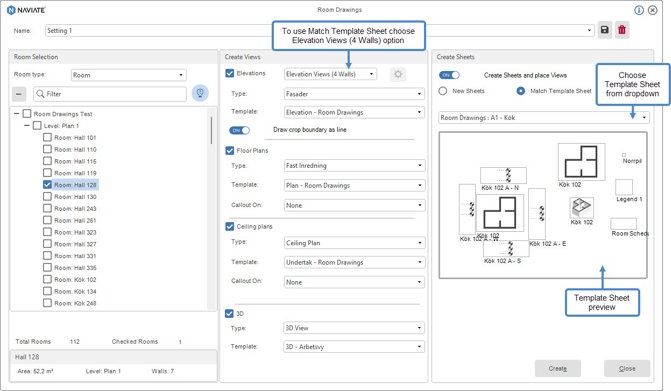Toggle the 3D checkbox
The image size is (671, 391).
tap(229, 313)
